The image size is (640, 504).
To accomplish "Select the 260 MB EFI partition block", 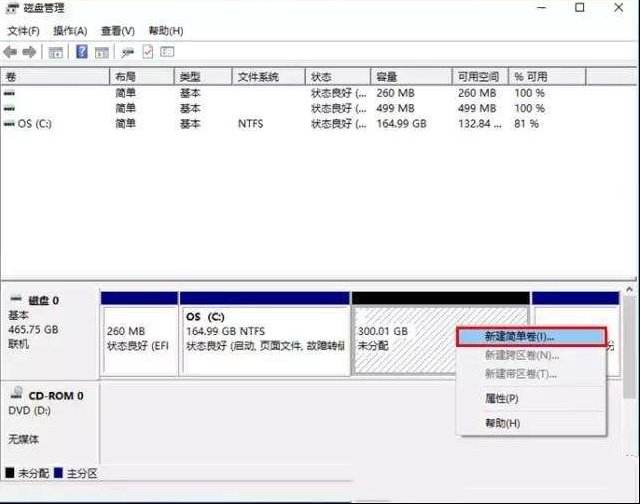I will pos(140,334).
